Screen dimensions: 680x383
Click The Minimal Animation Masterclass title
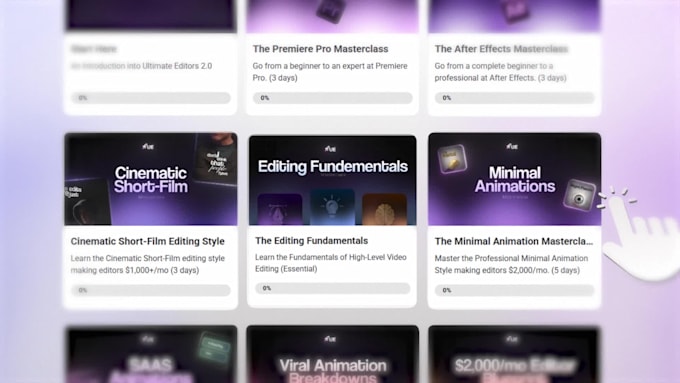click(x=514, y=241)
